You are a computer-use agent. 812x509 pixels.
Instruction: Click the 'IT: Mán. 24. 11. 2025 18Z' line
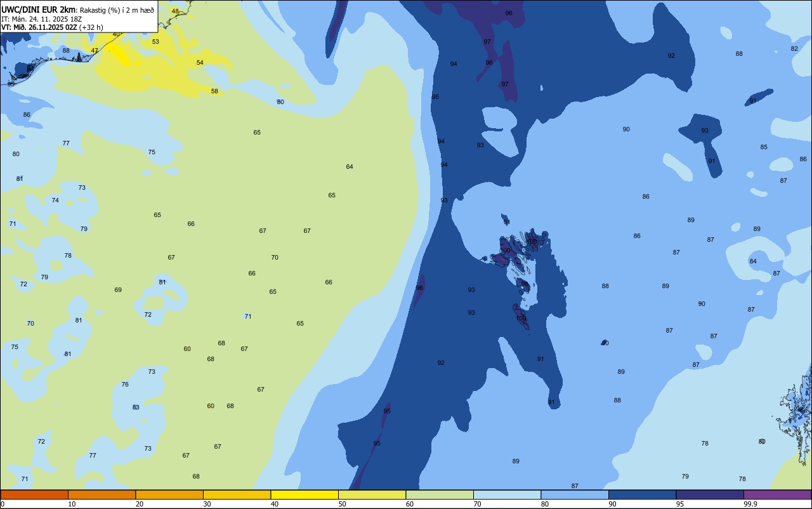click(42, 18)
